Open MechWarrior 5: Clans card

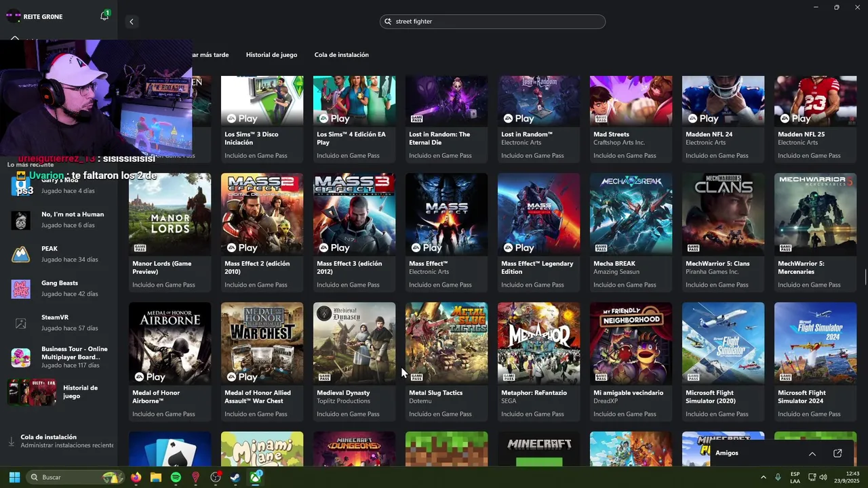point(723,233)
